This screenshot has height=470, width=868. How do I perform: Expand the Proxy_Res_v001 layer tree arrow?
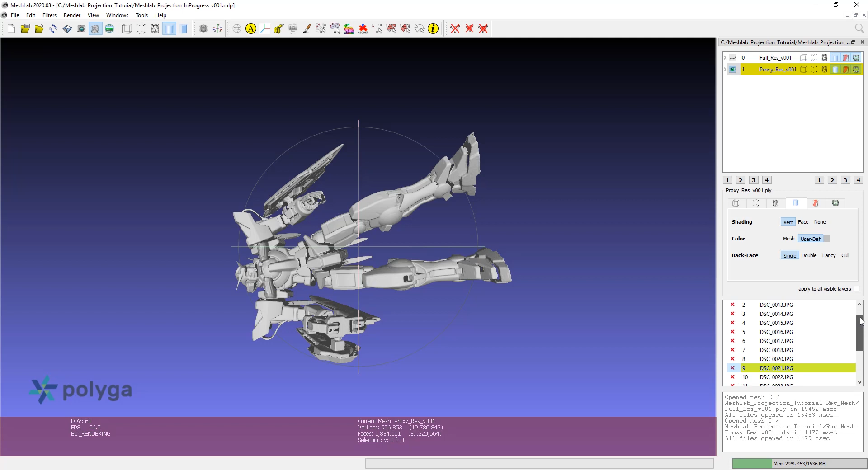tap(725, 70)
